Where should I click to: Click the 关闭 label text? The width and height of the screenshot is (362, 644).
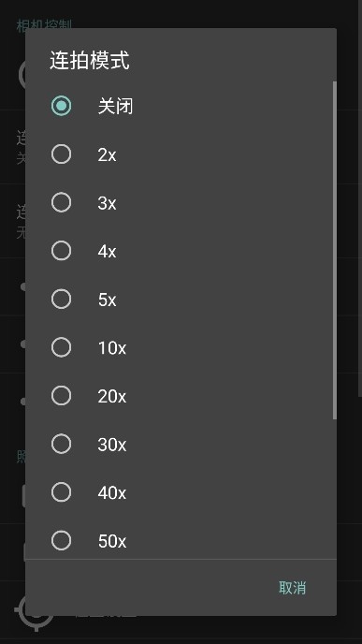115,107
